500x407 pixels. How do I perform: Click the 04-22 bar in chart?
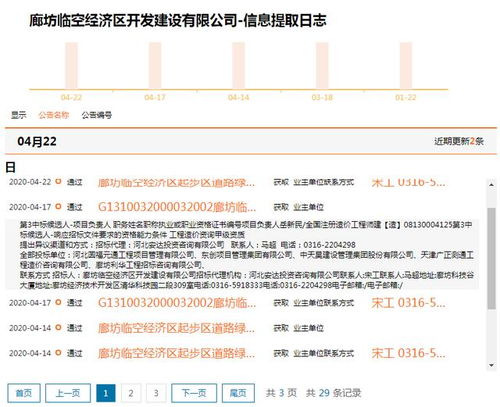(x=71, y=66)
